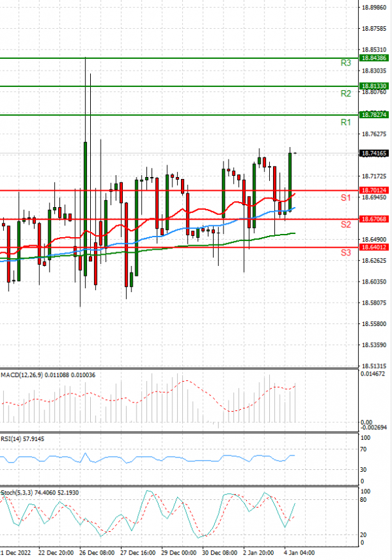Click the R2 resistance label
This screenshot has width=392, height=560.
pyautogui.click(x=346, y=93)
